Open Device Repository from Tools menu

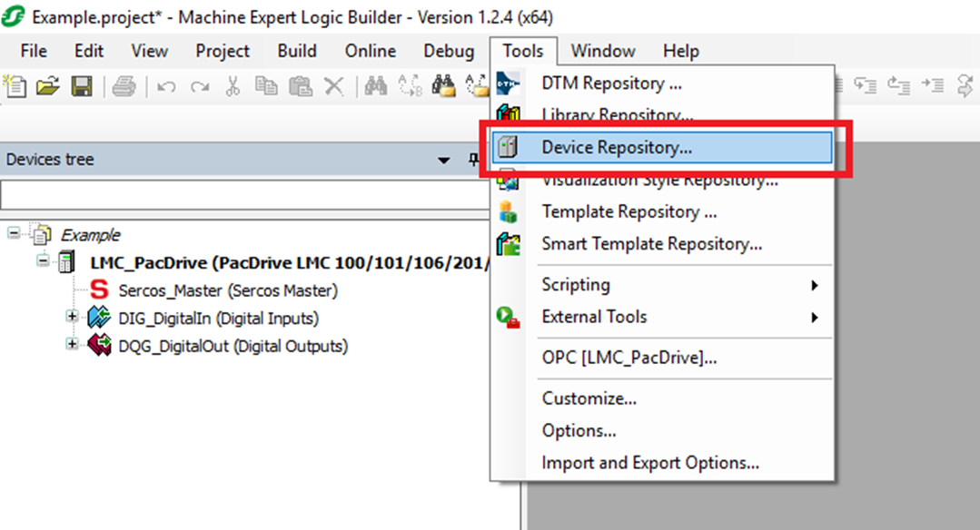click(617, 147)
